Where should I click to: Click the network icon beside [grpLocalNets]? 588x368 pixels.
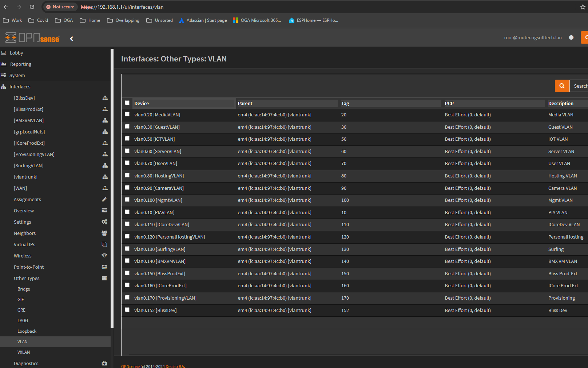(x=105, y=132)
